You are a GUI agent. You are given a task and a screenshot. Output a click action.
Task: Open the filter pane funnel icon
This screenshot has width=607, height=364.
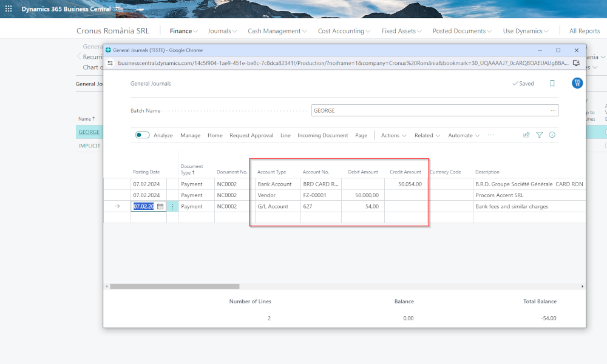point(539,135)
